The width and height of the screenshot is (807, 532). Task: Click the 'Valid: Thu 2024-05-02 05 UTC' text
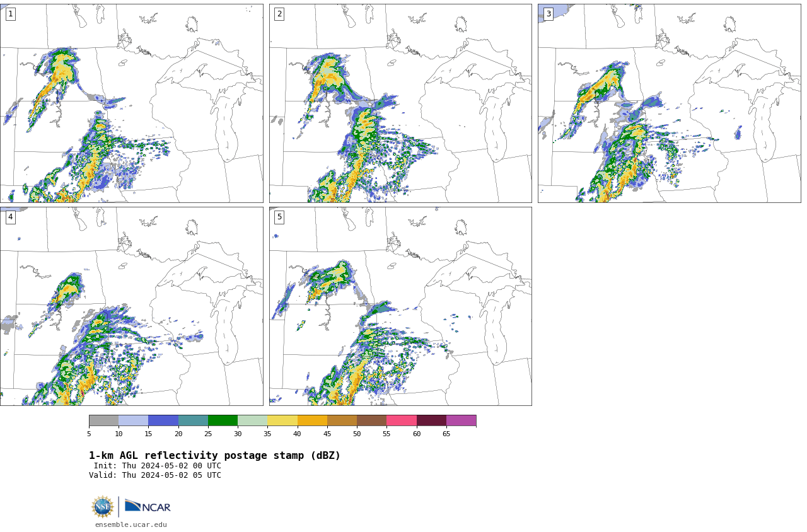pos(155,475)
